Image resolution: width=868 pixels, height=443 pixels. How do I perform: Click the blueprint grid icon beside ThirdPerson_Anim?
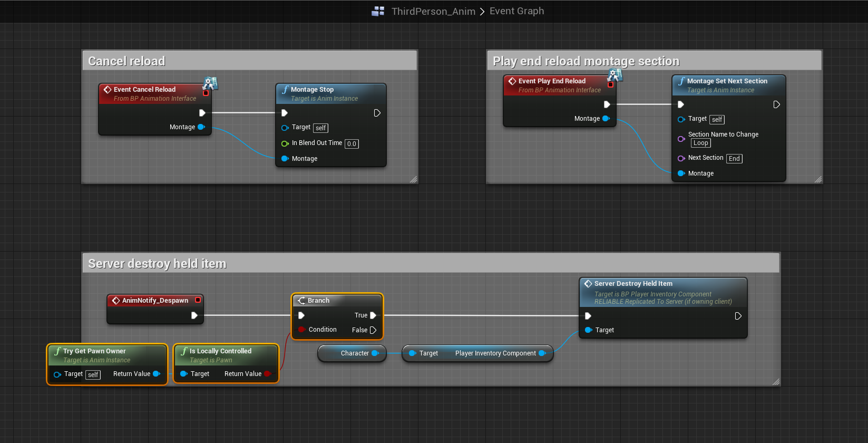coord(378,11)
